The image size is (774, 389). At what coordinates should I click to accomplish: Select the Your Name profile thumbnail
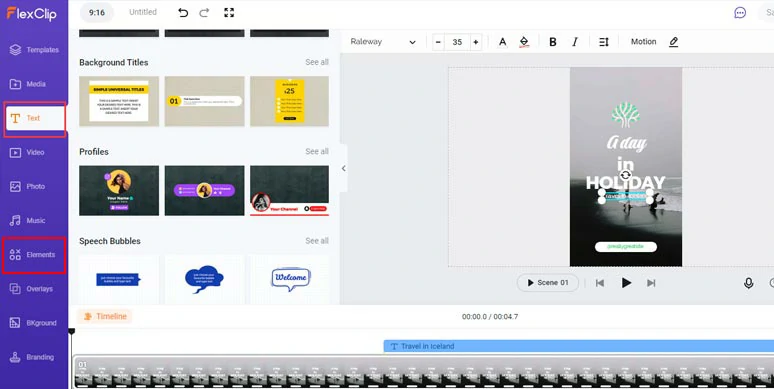pos(119,191)
